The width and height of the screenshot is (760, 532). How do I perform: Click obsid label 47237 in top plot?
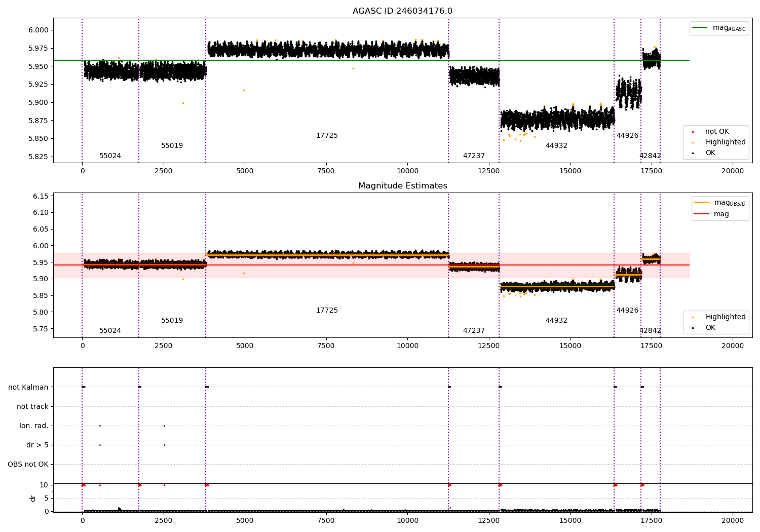[x=474, y=156]
